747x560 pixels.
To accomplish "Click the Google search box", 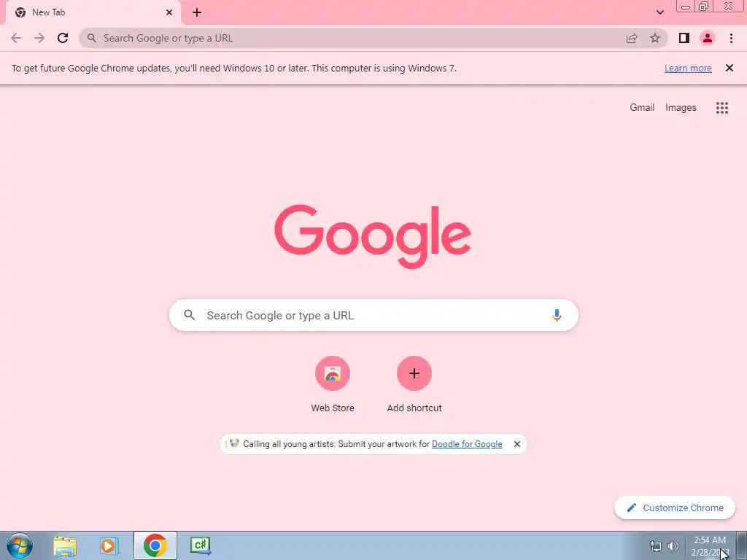I will [x=373, y=315].
